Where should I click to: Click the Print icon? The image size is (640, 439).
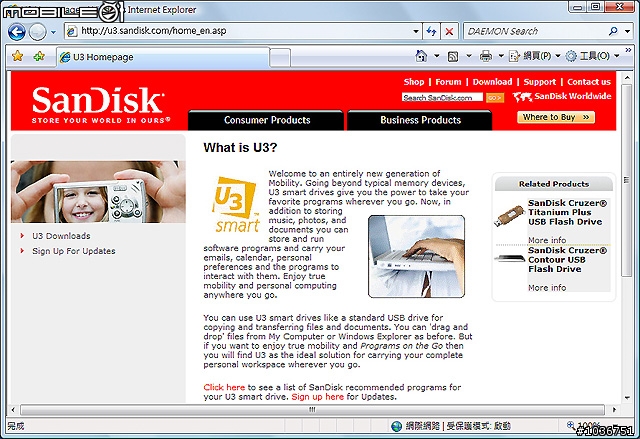coord(486,56)
